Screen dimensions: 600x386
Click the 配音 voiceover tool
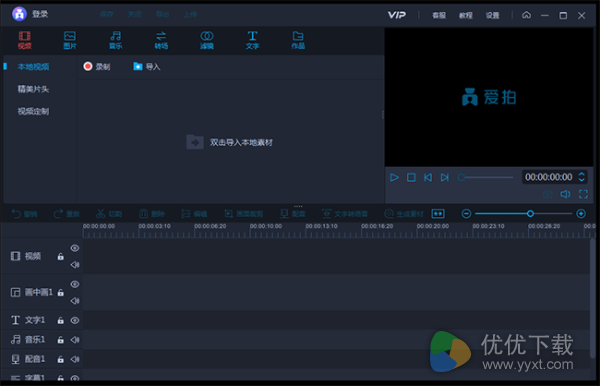tap(293, 214)
